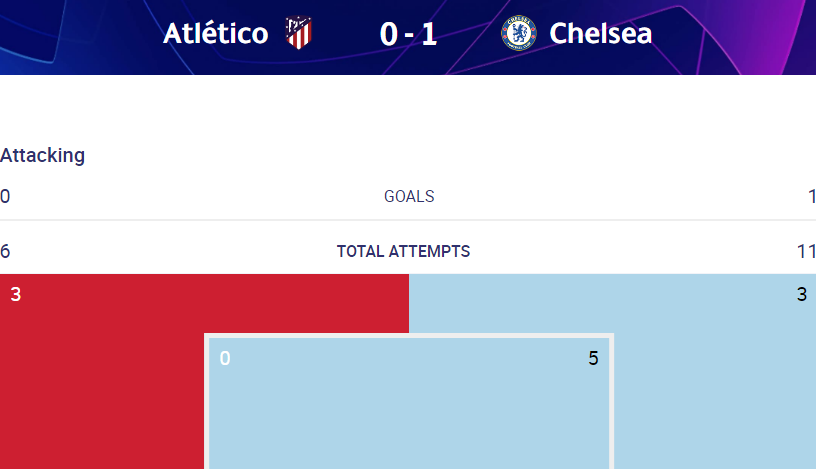816x469 pixels.
Task: Click the Atlético Madrid crest icon
Action: tap(299, 33)
